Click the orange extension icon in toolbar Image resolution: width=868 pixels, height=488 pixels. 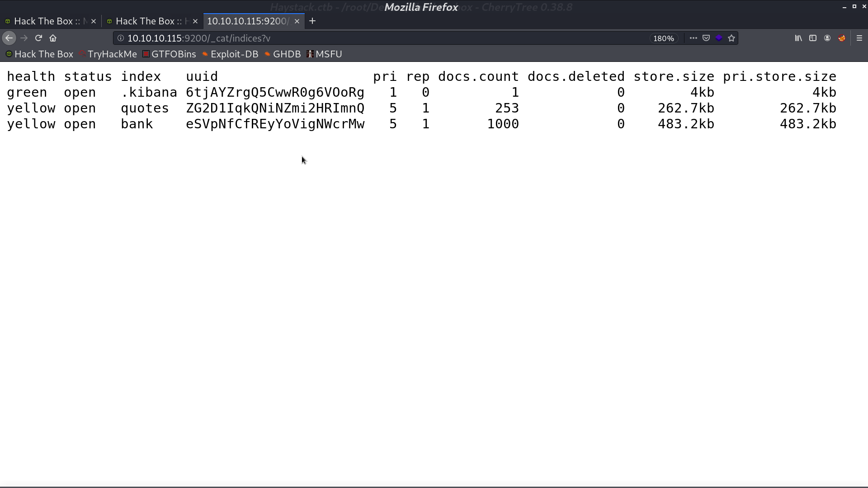(842, 38)
